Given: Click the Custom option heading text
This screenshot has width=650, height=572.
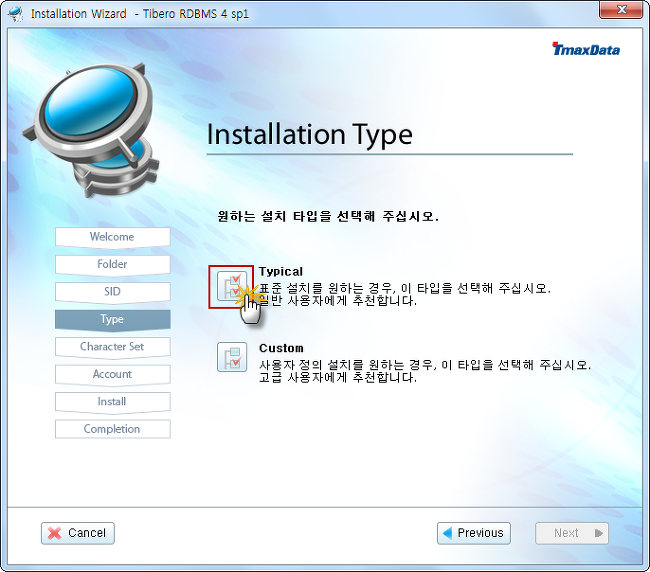Looking at the screenshot, I should coord(281,348).
